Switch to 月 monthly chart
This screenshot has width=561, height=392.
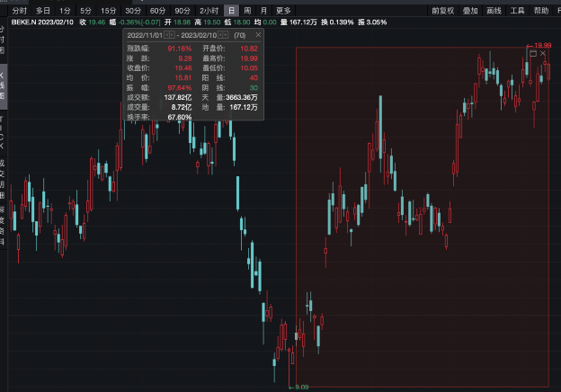(263, 11)
